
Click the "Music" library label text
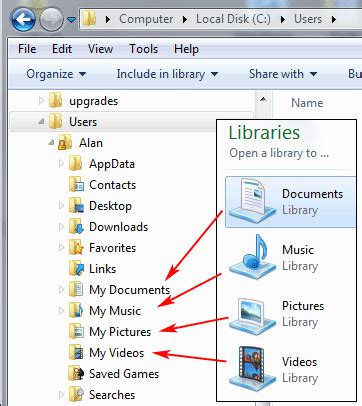[298, 250]
